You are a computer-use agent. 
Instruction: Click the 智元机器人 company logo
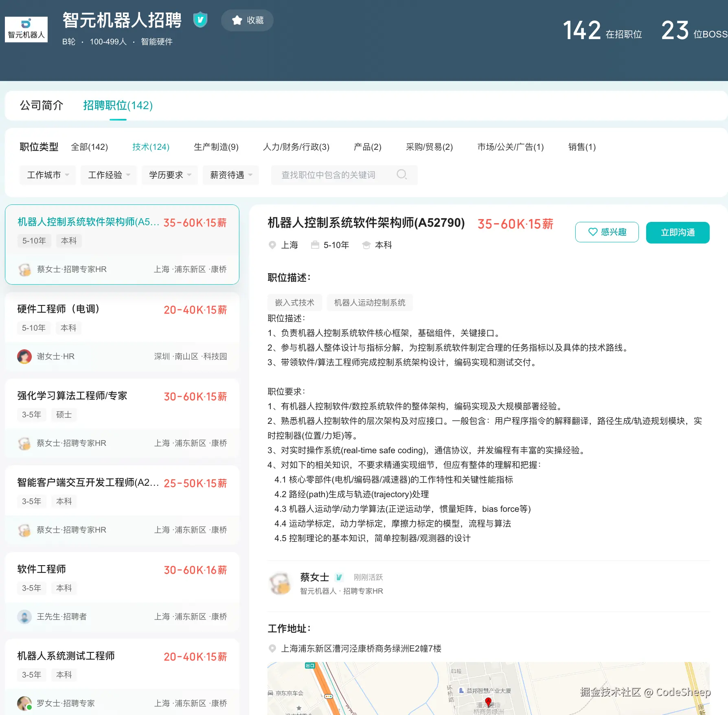[26, 29]
